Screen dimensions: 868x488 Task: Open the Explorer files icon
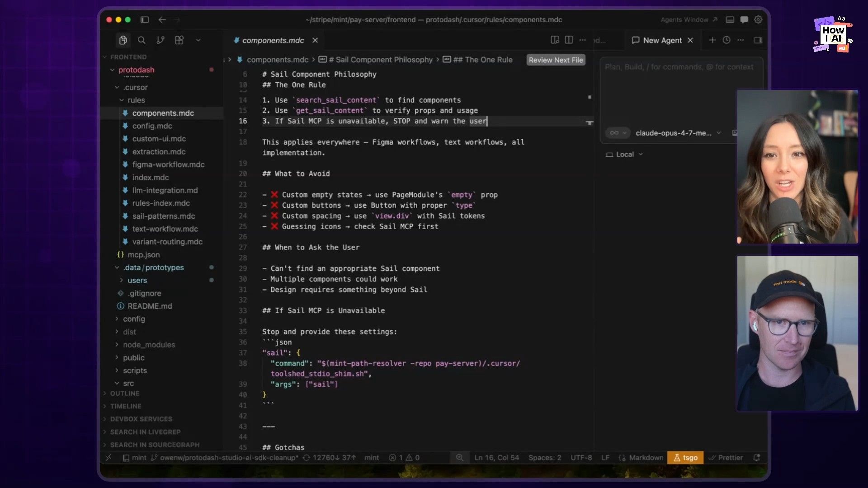(x=123, y=40)
